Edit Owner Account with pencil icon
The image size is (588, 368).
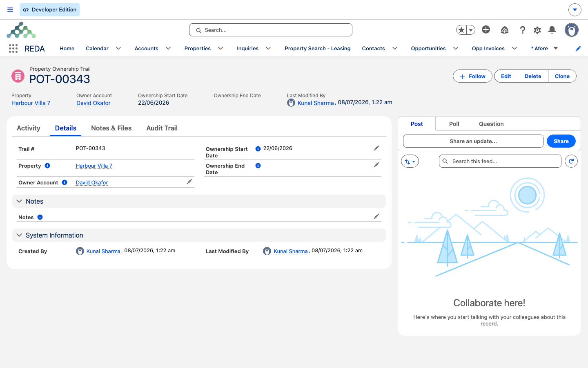[189, 182]
